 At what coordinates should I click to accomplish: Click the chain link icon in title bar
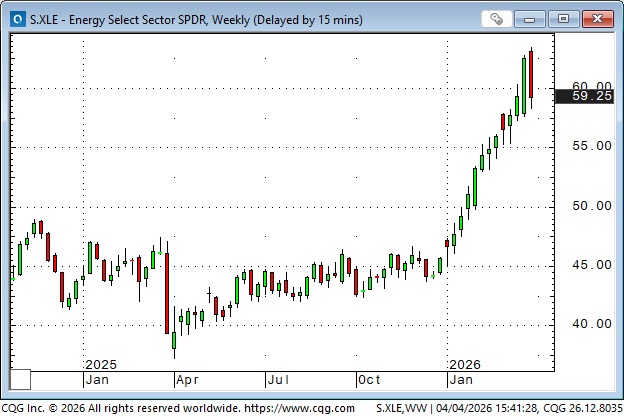coord(498,18)
